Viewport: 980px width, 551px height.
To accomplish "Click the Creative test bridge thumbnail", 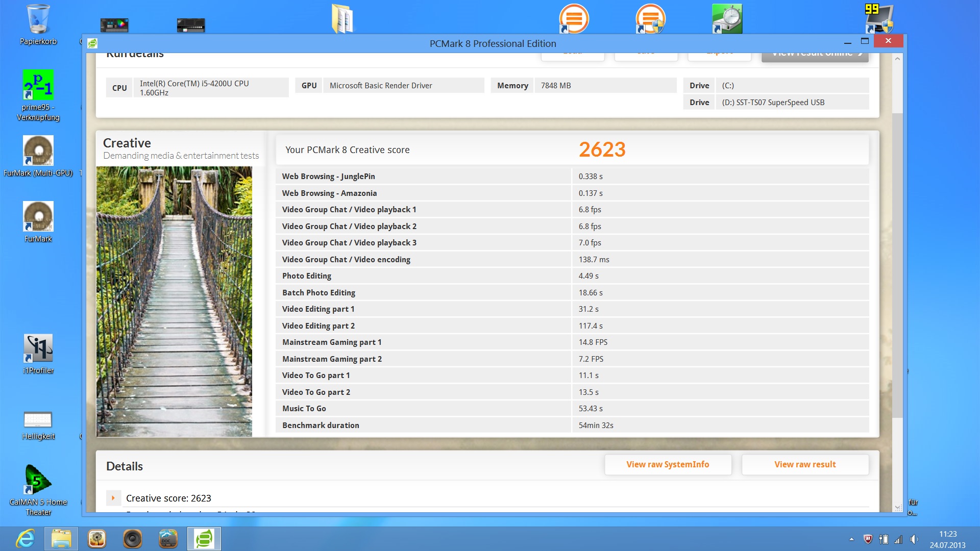I will pyautogui.click(x=174, y=301).
